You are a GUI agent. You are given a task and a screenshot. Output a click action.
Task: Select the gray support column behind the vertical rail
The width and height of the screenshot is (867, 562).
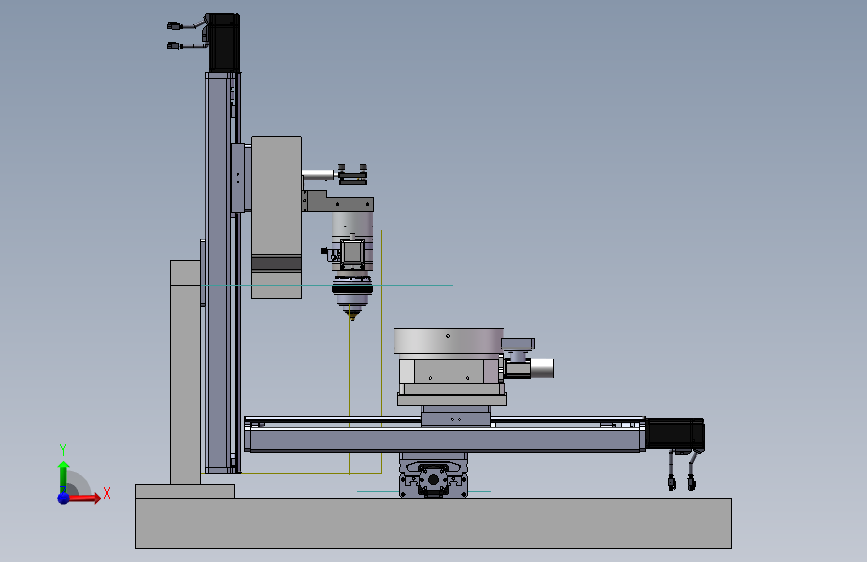tap(185, 372)
